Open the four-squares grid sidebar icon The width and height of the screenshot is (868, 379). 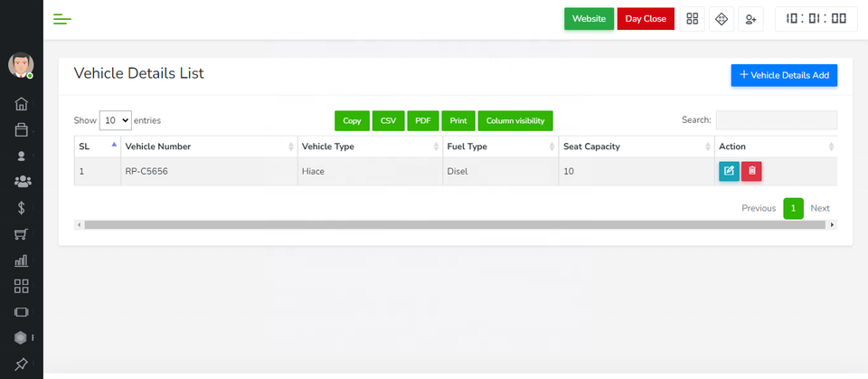pyautogui.click(x=21, y=286)
